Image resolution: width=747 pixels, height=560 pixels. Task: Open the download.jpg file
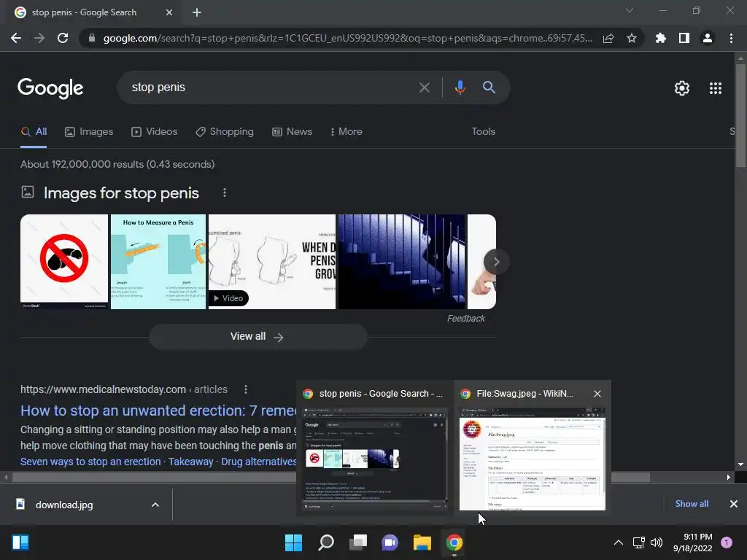tap(64, 505)
